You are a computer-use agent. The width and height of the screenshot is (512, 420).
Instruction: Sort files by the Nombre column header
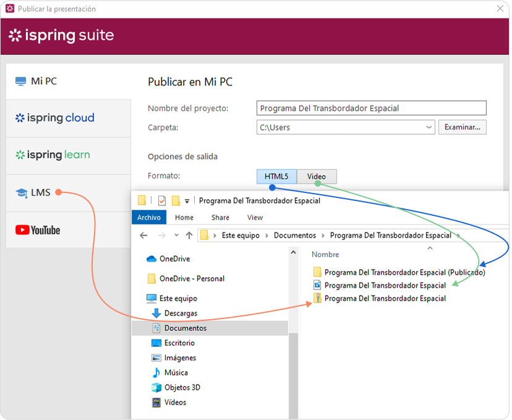click(x=325, y=254)
